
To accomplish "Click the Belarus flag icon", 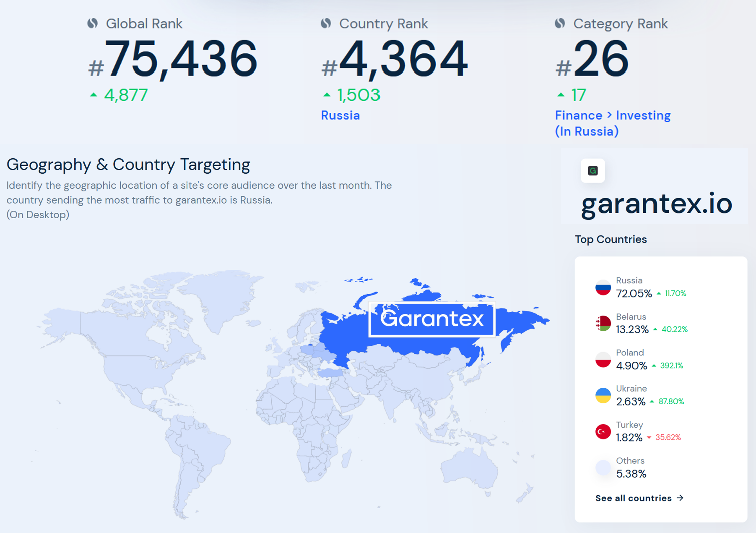I will pos(603,324).
